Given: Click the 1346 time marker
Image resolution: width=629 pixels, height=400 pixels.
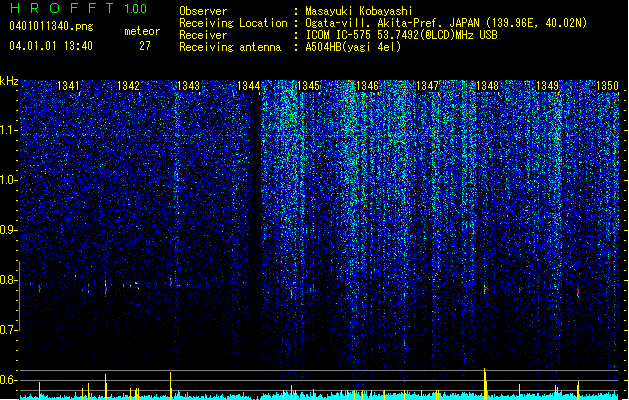Looking at the screenshot, I should (x=367, y=85).
